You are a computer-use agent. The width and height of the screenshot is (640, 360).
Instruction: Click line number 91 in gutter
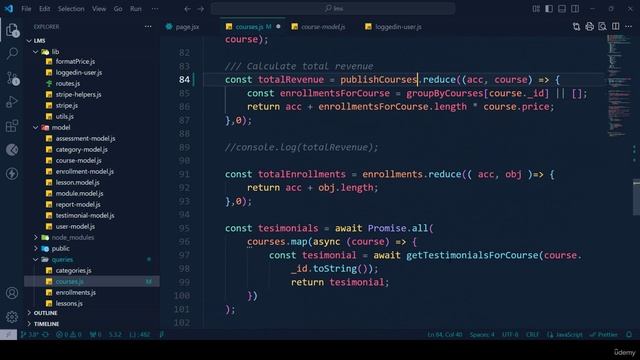[184, 174]
